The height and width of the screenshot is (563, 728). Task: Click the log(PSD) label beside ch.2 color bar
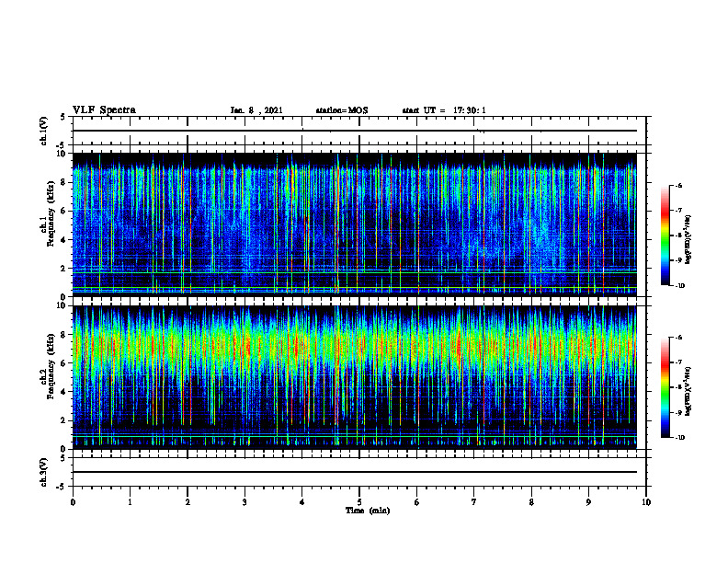[688, 391]
